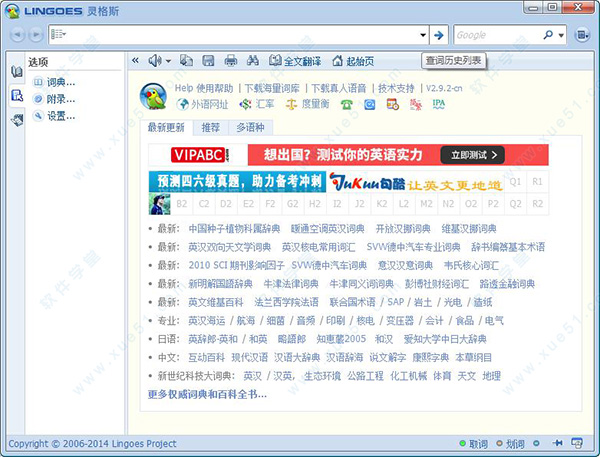Click the green telephone icon
The height and width of the screenshot is (457, 600).
pos(347,104)
